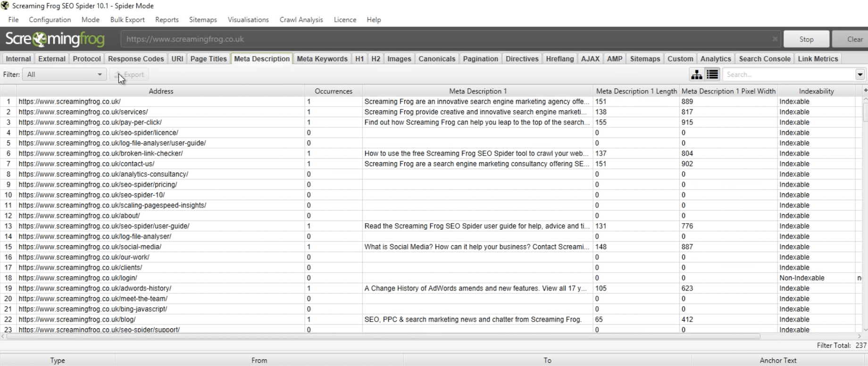Open the Visualisations menu

(x=248, y=20)
